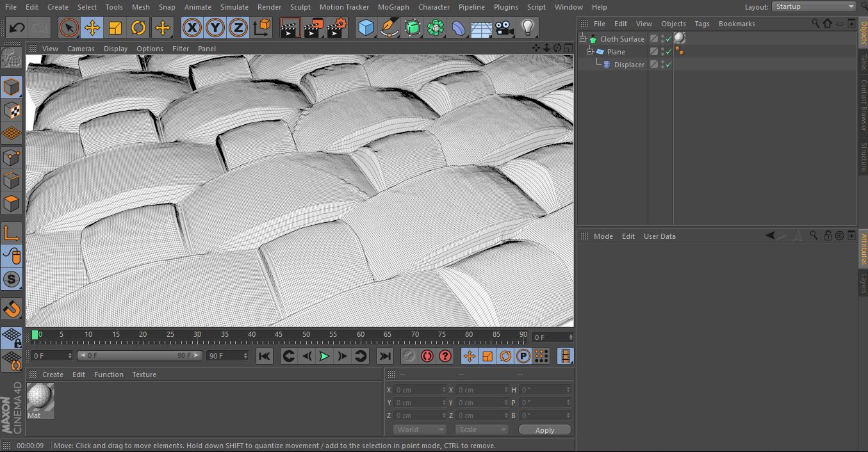Screen dimensions: 868x452
Task: Select the Move tool in toolbar
Action: click(92, 28)
